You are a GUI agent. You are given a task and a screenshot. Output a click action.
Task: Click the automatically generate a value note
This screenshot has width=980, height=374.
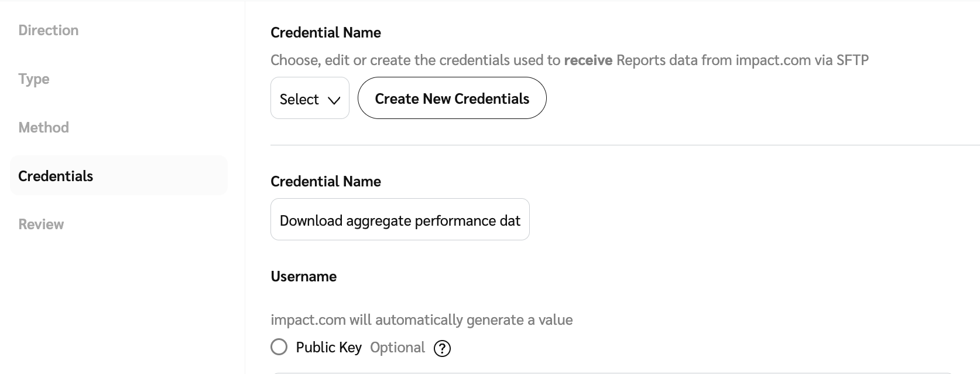pos(421,320)
